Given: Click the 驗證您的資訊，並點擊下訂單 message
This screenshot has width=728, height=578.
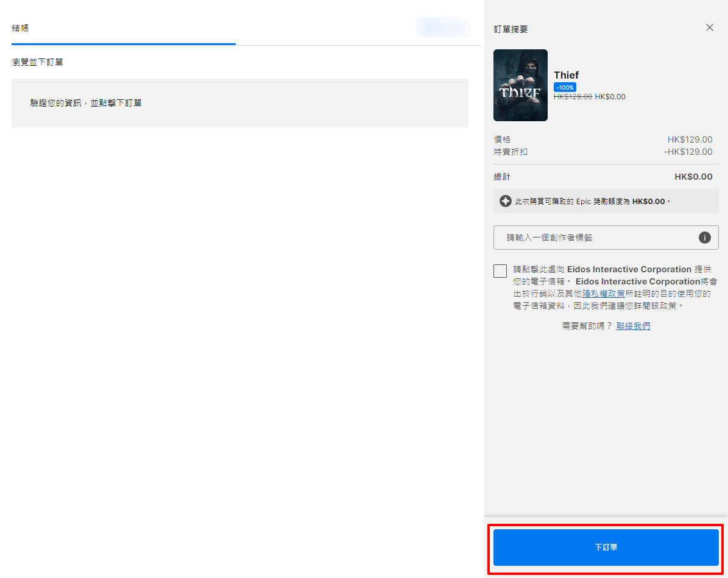Looking at the screenshot, I should pos(86,103).
